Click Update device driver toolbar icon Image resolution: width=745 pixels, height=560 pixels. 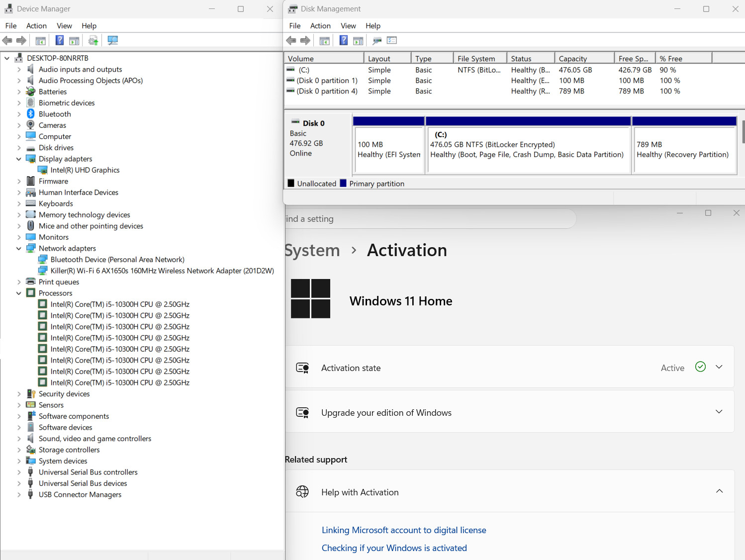tap(93, 40)
